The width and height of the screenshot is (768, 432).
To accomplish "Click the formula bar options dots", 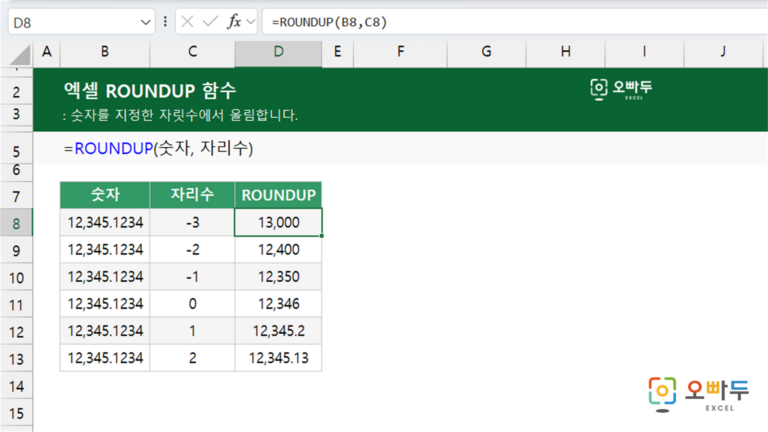I will pos(165,22).
